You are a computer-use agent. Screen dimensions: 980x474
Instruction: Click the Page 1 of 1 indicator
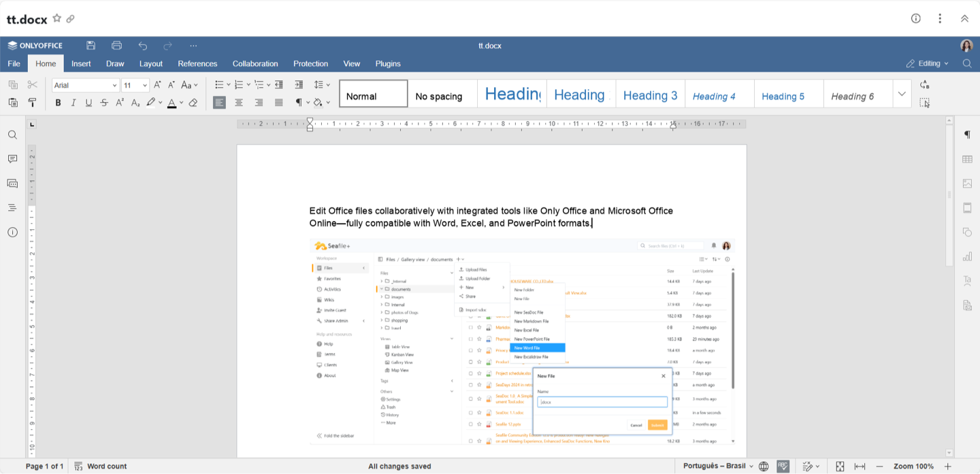[44, 467]
